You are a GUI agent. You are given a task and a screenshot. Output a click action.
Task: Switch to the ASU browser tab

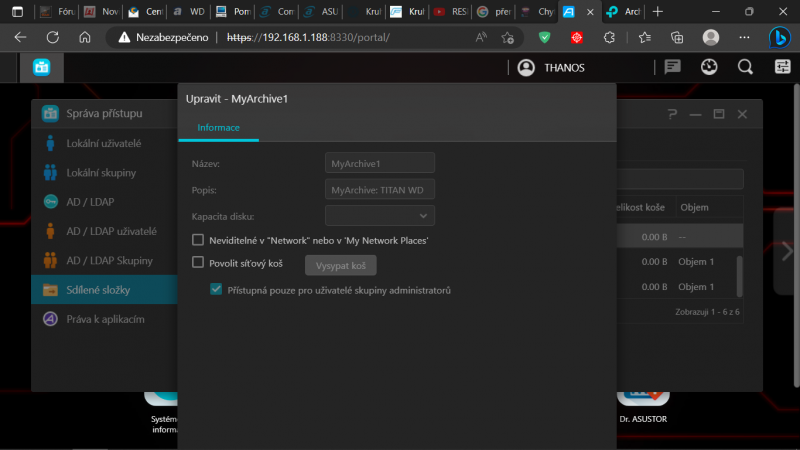pyautogui.click(x=321, y=11)
